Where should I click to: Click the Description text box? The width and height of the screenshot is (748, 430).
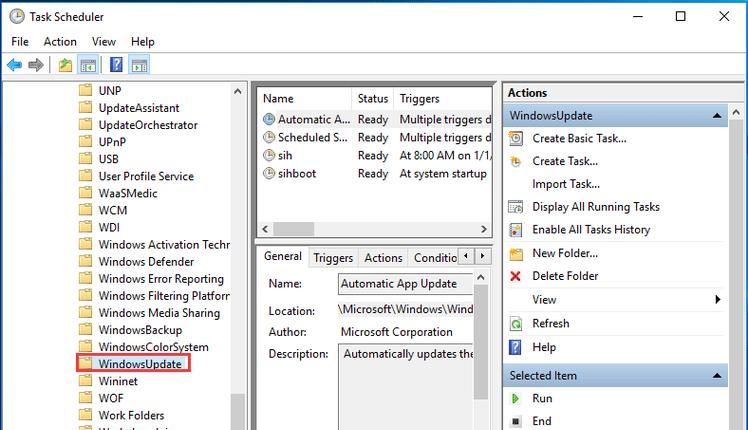pyautogui.click(x=405, y=387)
